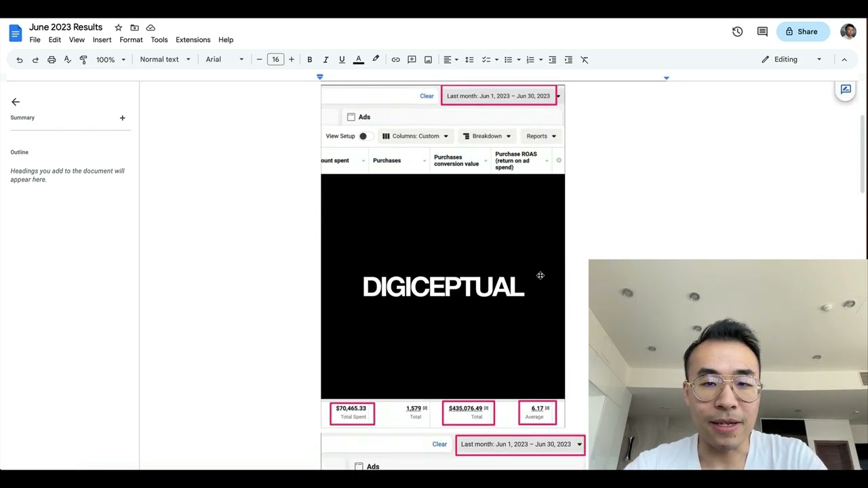Viewport: 868px width, 488px height.
Task: Toggle bold formatting
Action: point(309,60)
